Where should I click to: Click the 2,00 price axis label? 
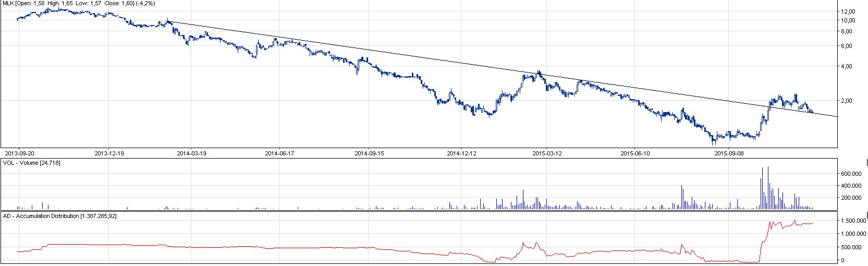coord(847,101)
